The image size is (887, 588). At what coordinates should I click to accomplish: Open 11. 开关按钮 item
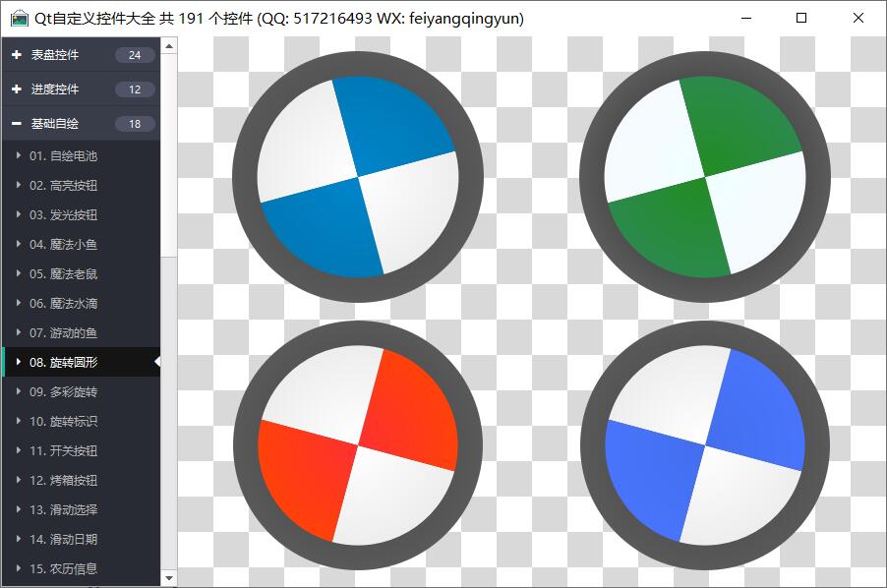click(63, 450)
